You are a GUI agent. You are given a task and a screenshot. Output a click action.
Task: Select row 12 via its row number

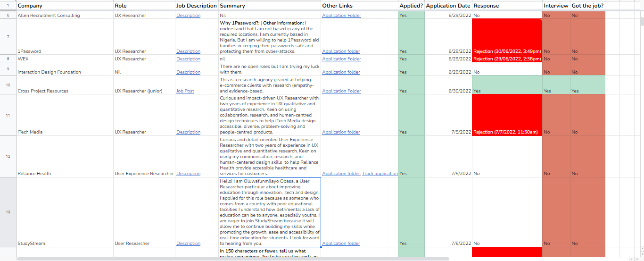tap(8, 157)
